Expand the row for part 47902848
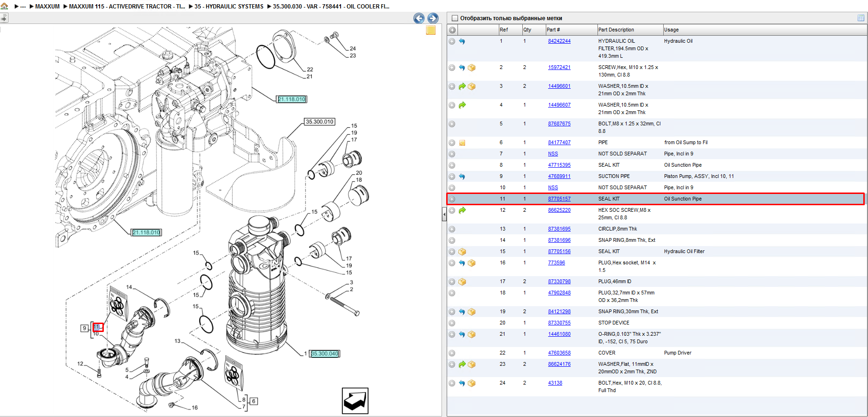Screen dimensions: 868x417 pyautogui.click(x=452, y=293)
